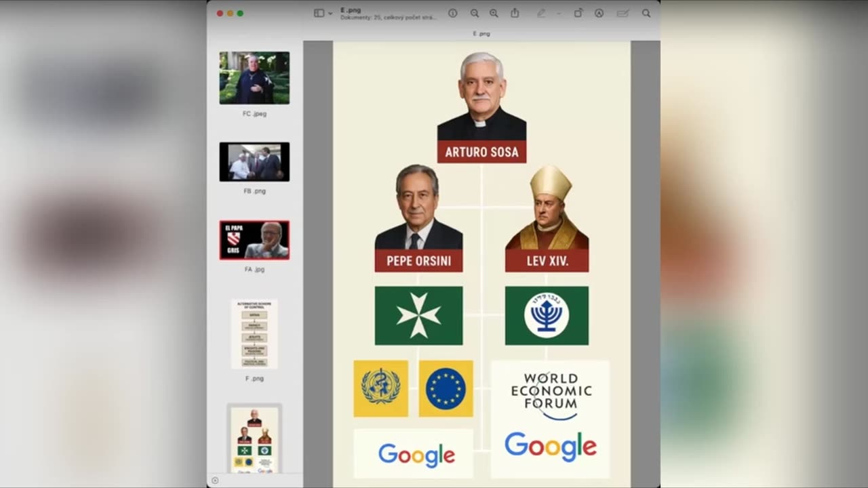Click the E.png tab label below toolbar
The width and height of the screenshot is (868, 488).
(x=481, y=33)
